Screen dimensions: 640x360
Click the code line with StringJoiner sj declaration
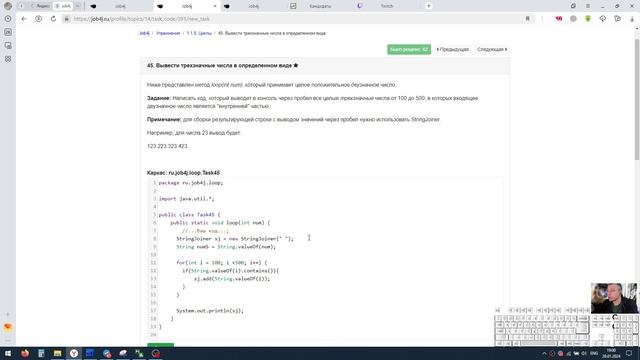point(235,238)
